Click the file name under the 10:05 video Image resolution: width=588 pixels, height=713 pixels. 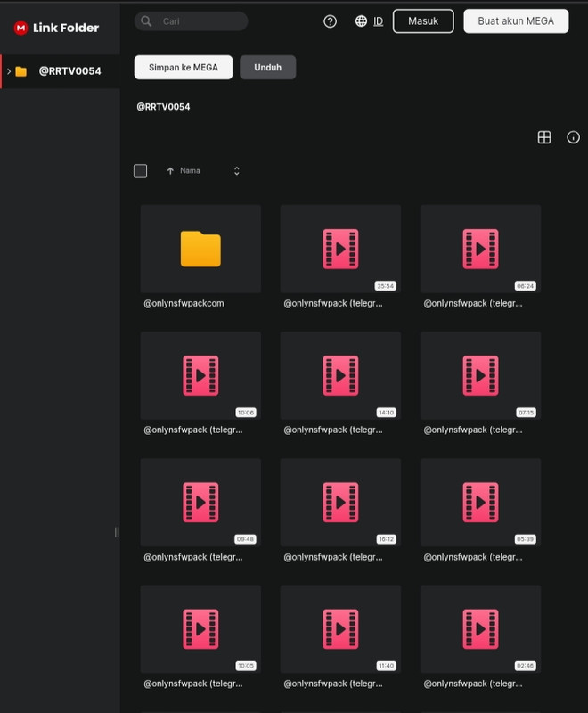pos(193,684)
